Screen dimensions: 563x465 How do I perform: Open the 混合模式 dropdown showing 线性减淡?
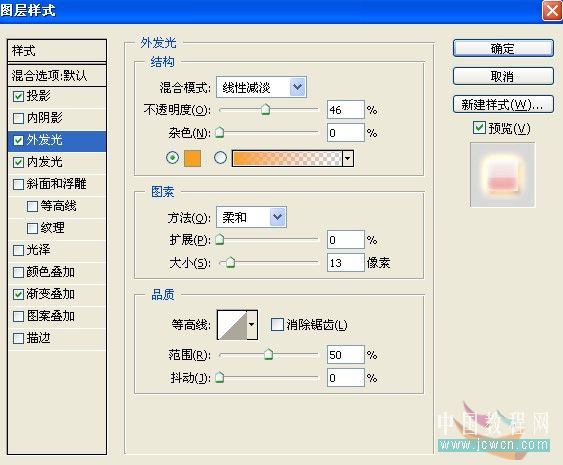261,87
